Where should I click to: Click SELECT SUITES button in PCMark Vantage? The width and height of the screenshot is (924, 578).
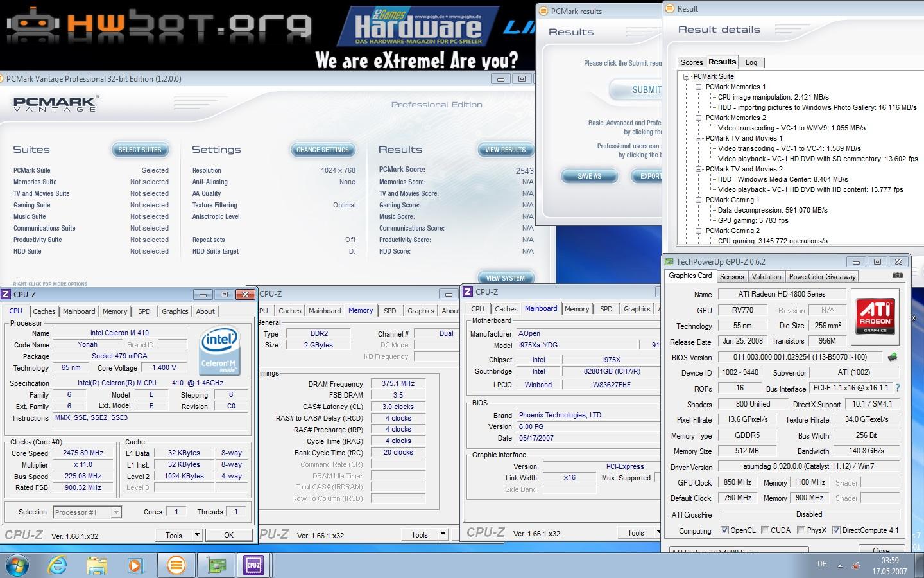(x=140, y=150)
